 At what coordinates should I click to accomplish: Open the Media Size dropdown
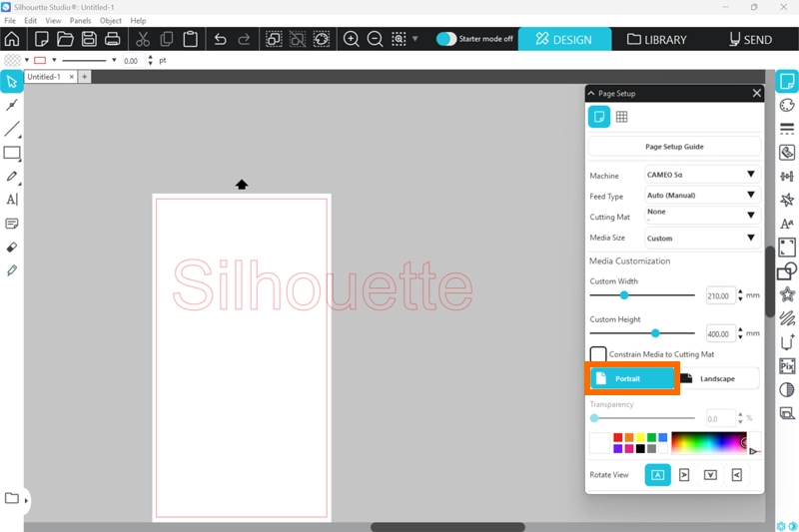coord(701,238)
